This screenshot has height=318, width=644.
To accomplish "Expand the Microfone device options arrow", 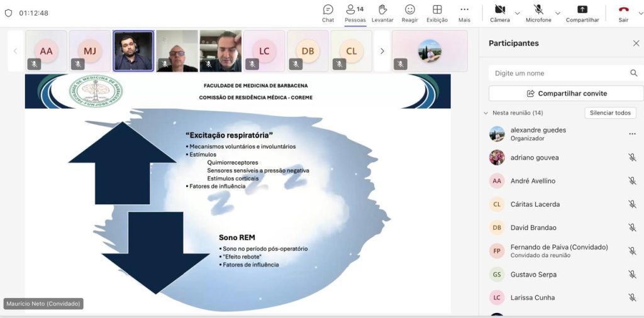I will (x=557, y=13).
